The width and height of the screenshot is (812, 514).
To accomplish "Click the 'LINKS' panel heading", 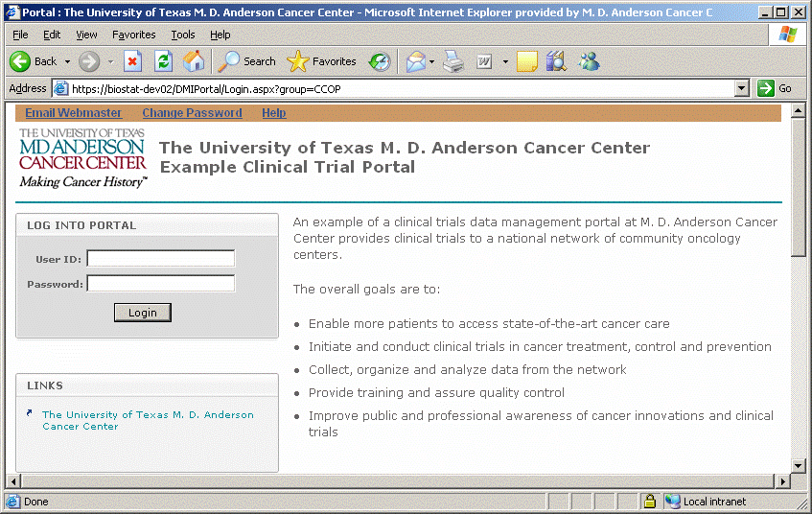I will 45,385.
